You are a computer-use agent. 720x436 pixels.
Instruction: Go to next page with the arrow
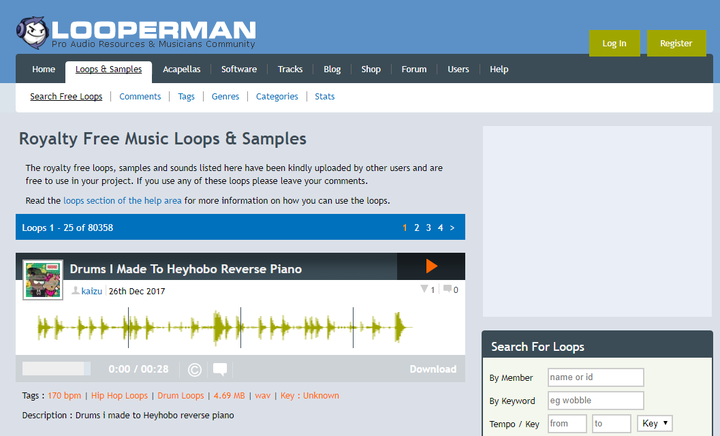[x=452, y=228]
